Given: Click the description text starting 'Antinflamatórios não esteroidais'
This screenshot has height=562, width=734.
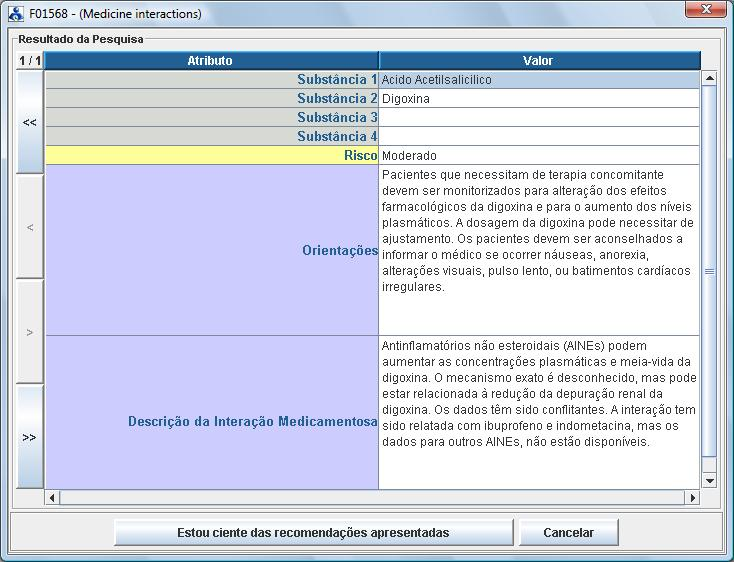Looking at the screenshot, I should point(539,394).
